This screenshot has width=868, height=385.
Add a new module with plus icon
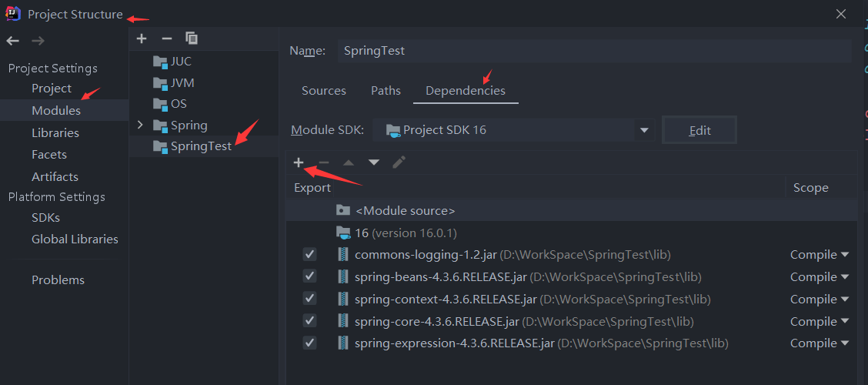click(142, 38)
